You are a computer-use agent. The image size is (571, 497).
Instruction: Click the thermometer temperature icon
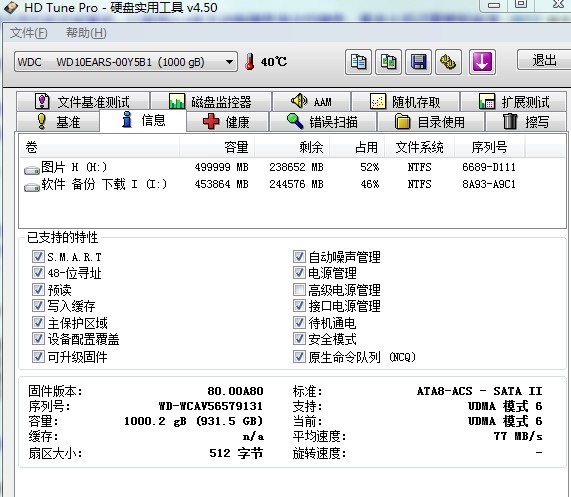(250, 62)
